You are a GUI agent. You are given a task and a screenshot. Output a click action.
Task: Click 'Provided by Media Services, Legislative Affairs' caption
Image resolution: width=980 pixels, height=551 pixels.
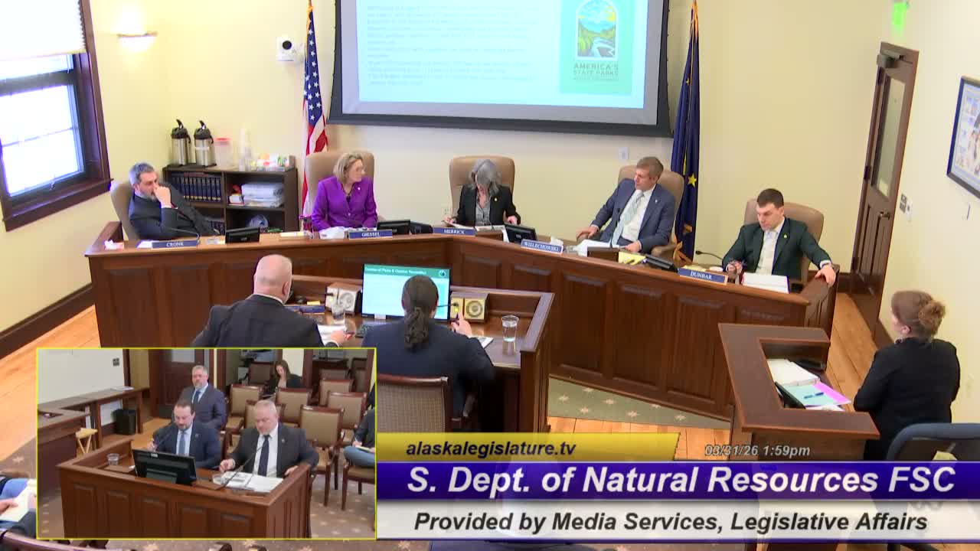pos(671,521)
